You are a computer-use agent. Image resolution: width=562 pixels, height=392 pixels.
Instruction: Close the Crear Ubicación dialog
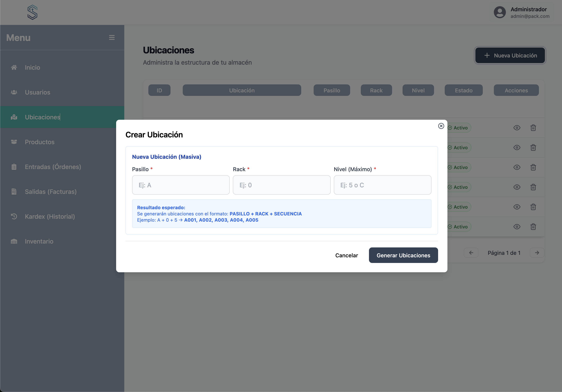coord(441,126)
